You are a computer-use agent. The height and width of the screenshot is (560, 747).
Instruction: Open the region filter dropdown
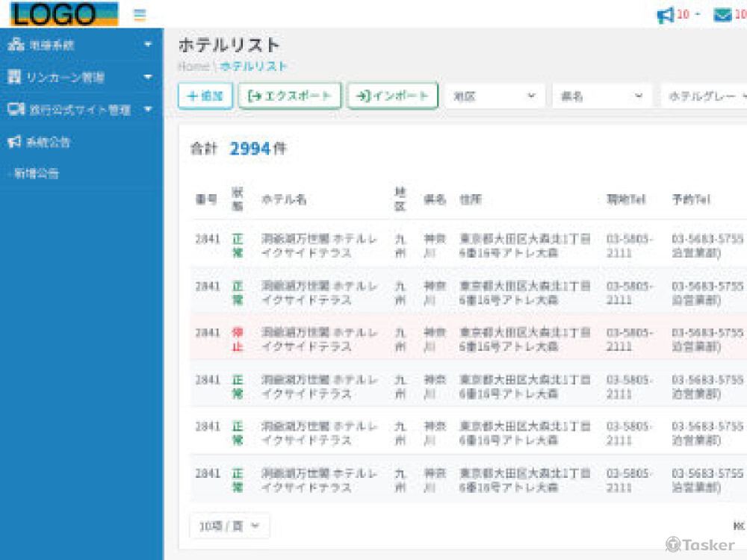click(494, 96)
